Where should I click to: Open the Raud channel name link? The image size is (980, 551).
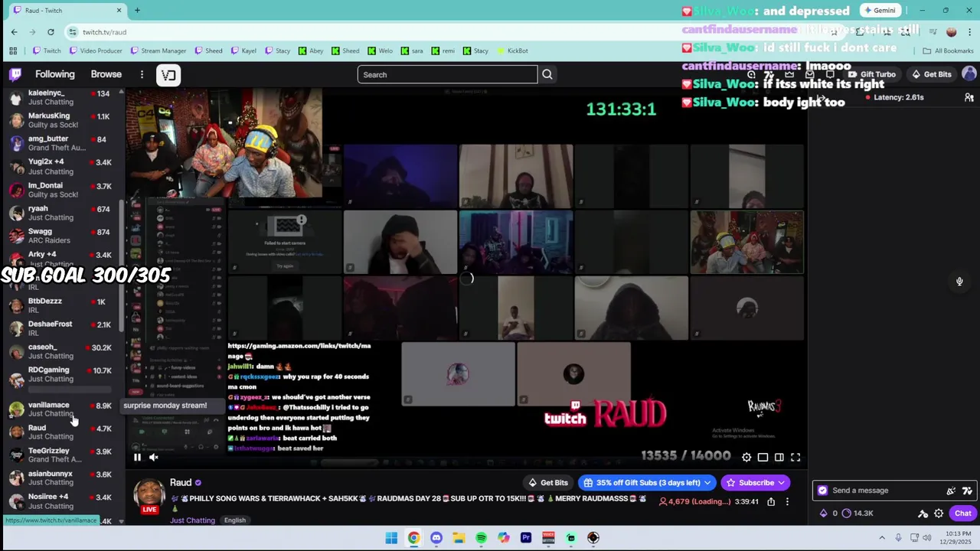181,482
